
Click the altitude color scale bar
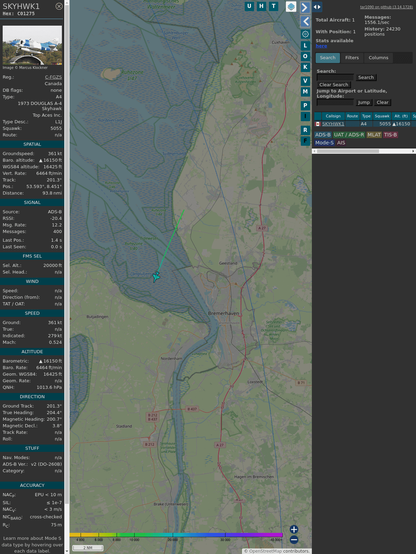(x=176, y=535)
